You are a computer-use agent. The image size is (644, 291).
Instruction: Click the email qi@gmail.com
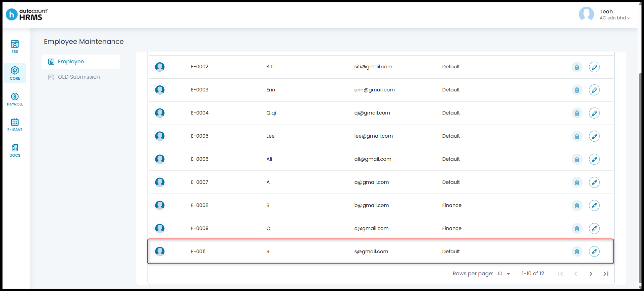(x=372, y=113)
